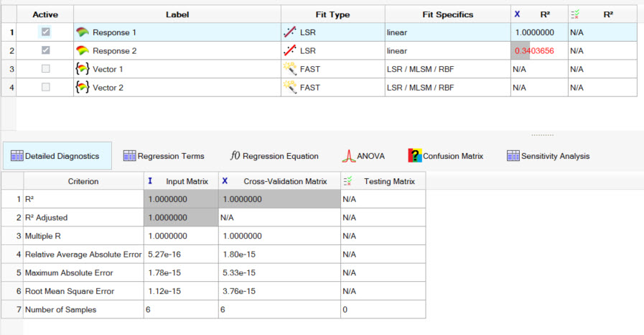Click the Response 1 surface icon
This screenshot has height=335, width=644.
click(83, 32)
